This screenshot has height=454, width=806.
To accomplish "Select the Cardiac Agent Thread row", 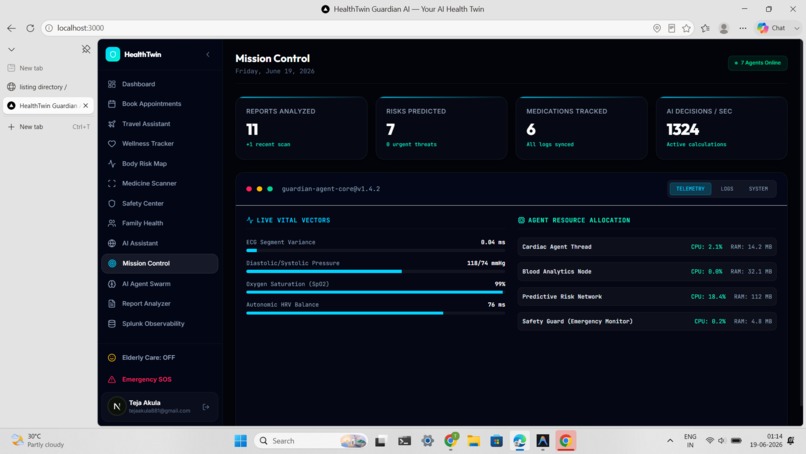I will point(647,247).
